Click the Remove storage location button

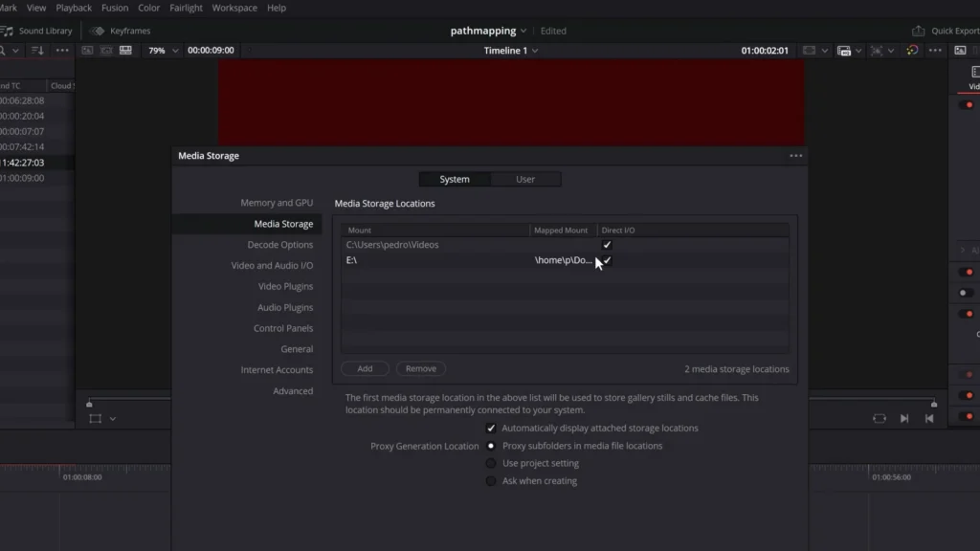coord(421,368)
